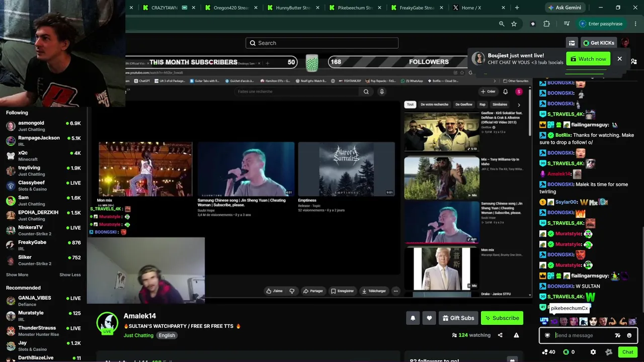Share the stream via share icon
Screen dimensions: 644x362
click(500, 335)
